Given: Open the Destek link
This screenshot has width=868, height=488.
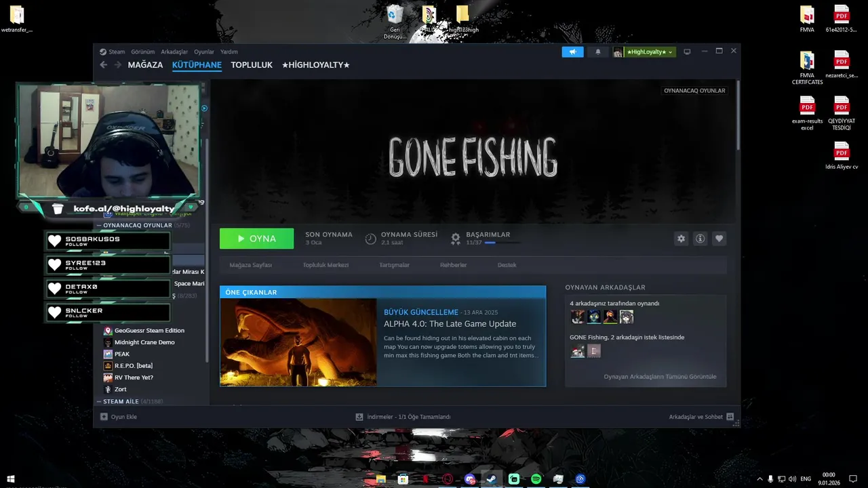Looking at the screenshot, I should click(507, 265).
